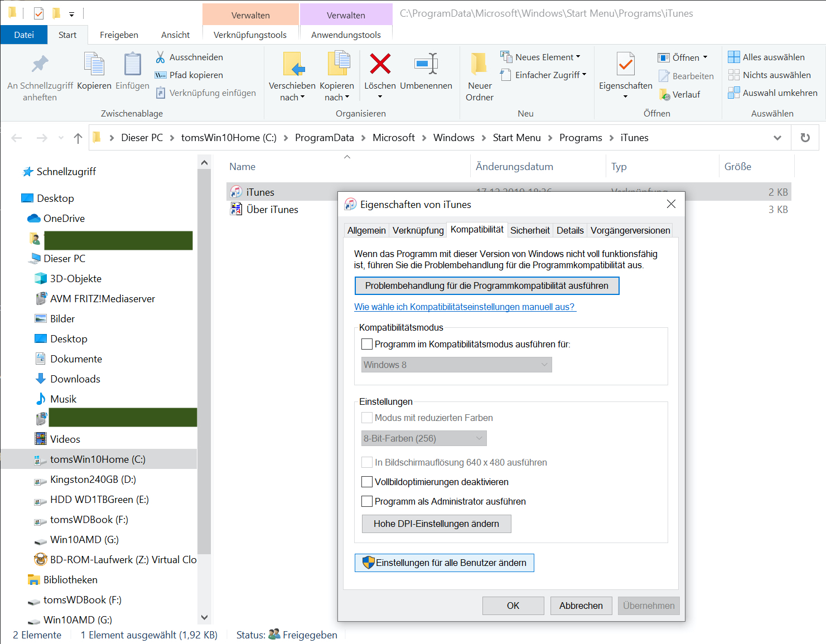The height and width of the screenshot is (644, 826).
Task: Open Eigenschaften from the ribbon
Action: (625, 70)
